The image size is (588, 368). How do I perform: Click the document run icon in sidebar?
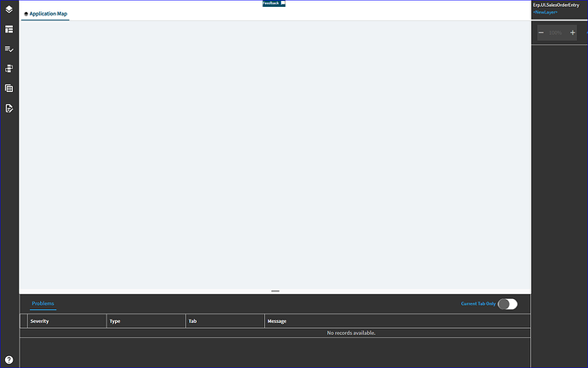pos(9,108)
